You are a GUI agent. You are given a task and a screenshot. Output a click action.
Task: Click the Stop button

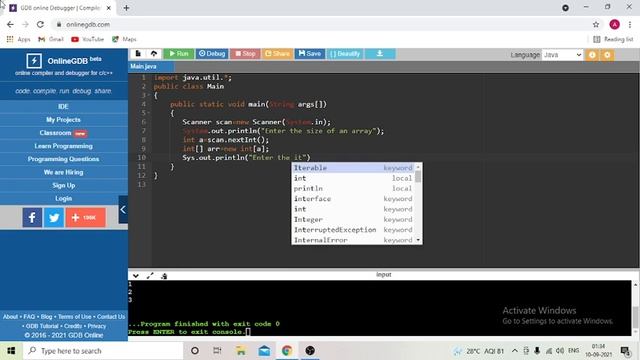[245, 53]
